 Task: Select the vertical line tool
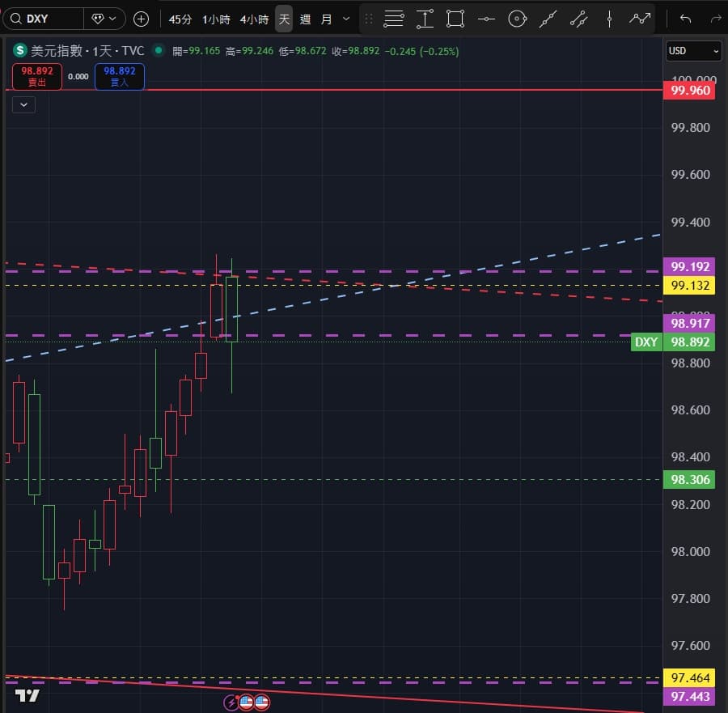click(609, 19)
